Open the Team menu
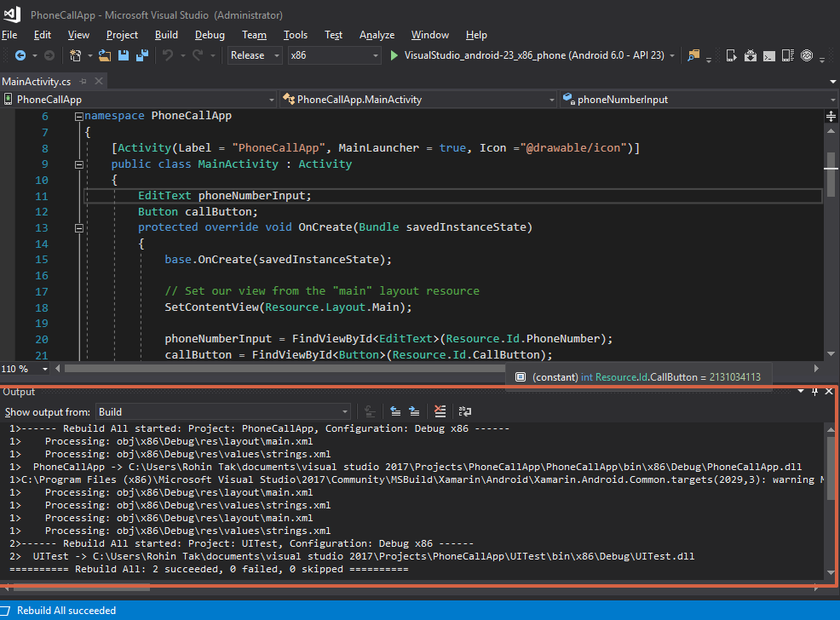This screenshot has width=840, height=620. click(x=254, y=35)
